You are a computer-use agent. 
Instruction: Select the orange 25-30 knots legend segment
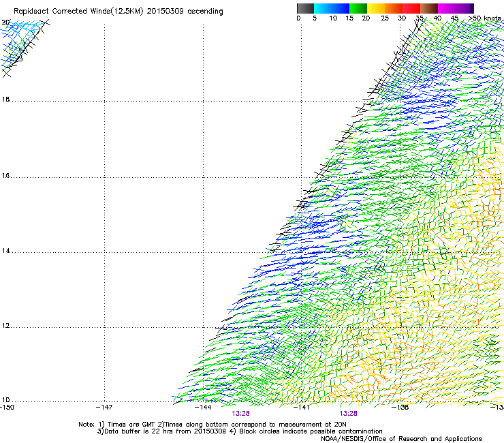[x=394, y=8]
